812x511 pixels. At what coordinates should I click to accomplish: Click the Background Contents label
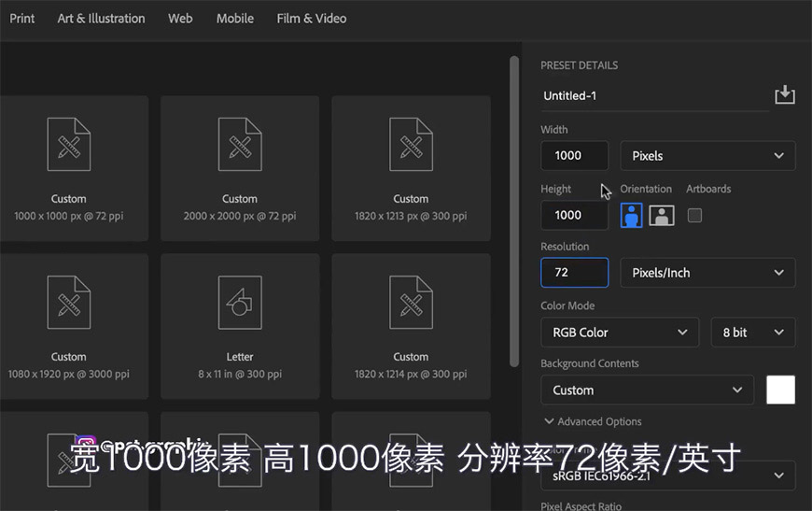click(x=589, y=363)
